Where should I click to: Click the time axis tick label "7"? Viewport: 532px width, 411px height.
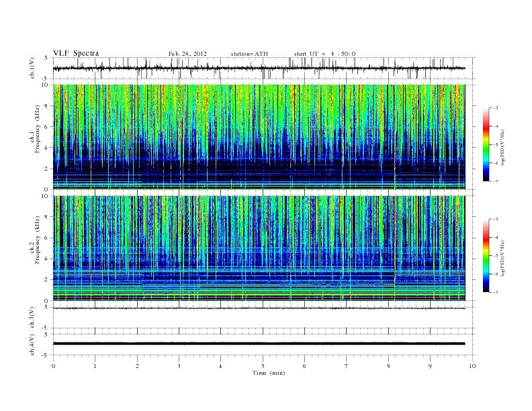pos(346,366)
